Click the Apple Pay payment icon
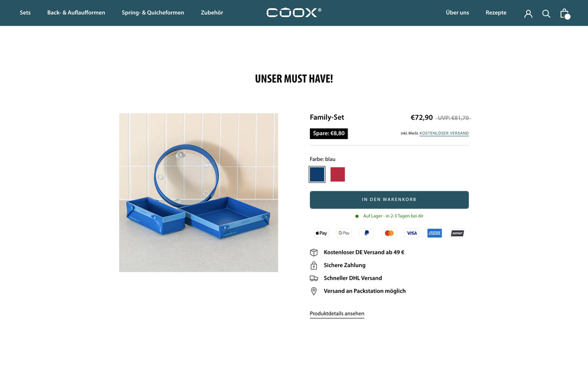 [x=322, y=233]
